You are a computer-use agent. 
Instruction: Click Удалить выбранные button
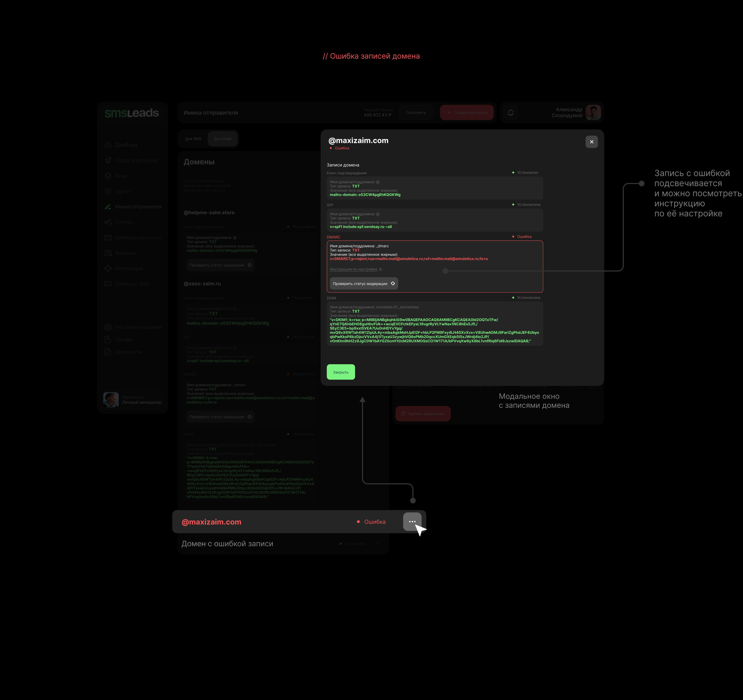[423, 414]
